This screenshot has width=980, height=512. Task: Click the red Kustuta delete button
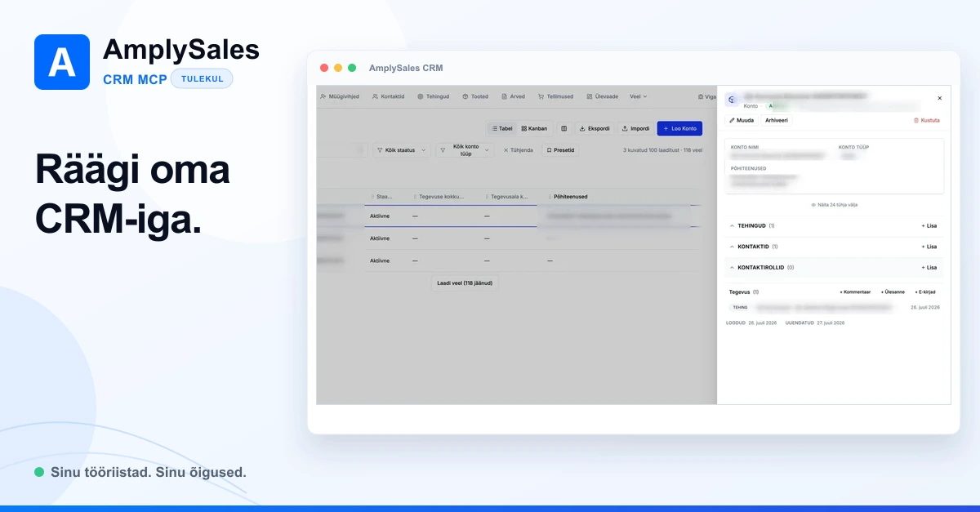[927, 120]
